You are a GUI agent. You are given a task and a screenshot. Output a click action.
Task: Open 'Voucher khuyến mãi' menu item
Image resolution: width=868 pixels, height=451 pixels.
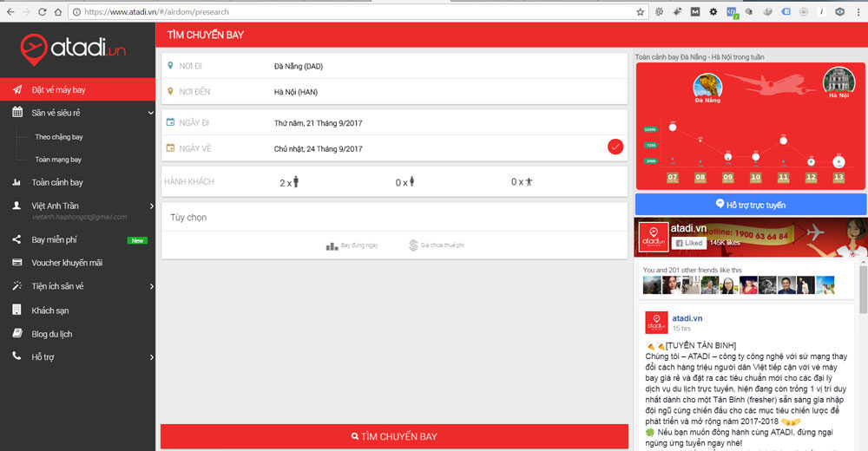click(x=67, y=263)
